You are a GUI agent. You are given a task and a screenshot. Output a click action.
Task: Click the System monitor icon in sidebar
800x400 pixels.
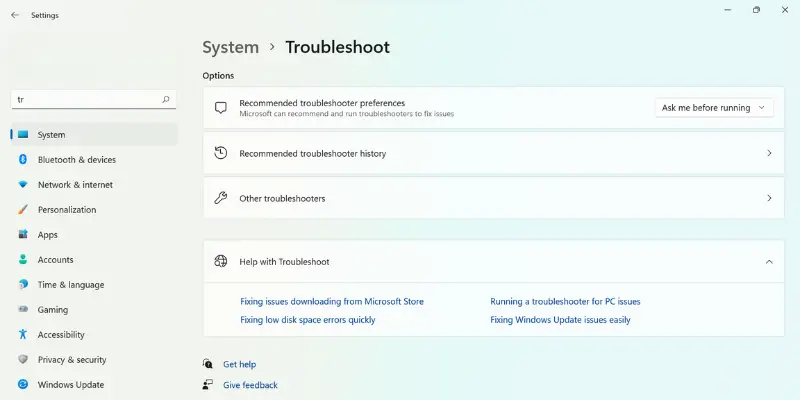[23, 135]
